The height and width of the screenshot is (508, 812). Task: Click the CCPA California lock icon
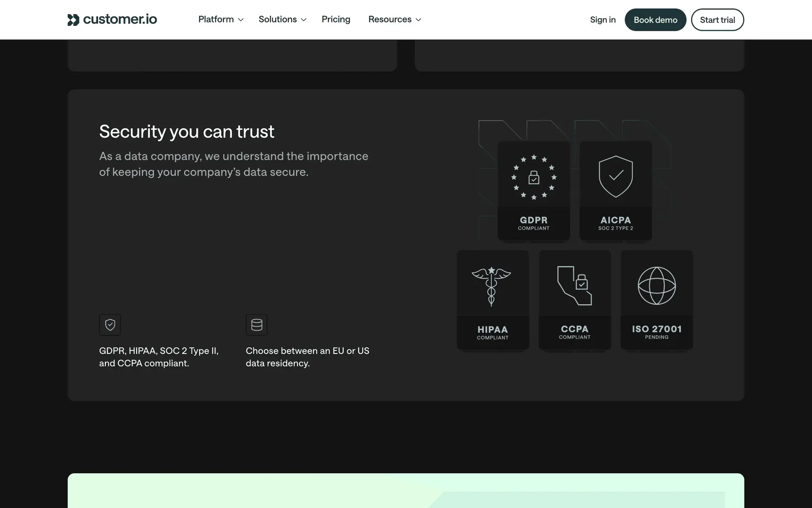574,286
